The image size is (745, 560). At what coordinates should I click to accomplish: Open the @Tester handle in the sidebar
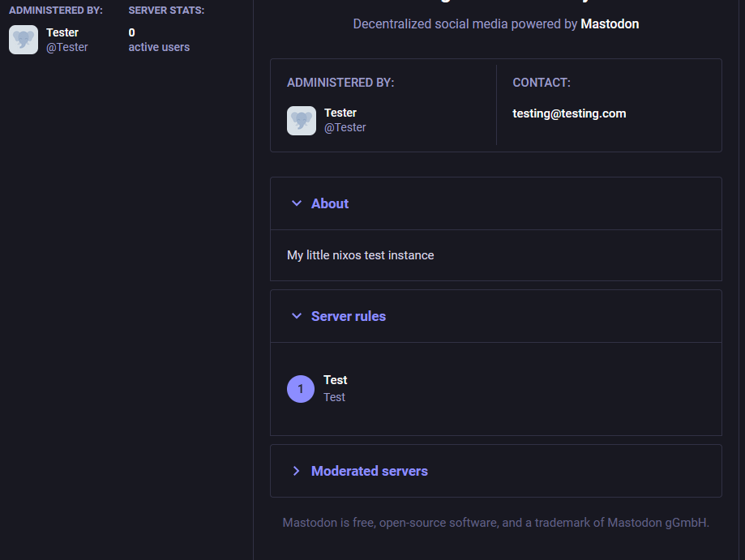(67, 47)
